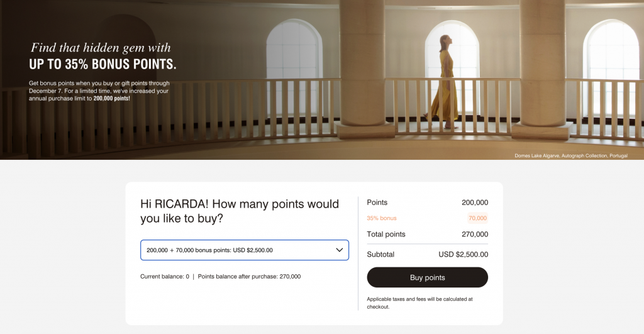
Task: Click the UP TO 35% BONUS POINTS headline
Action: tap(103, 64)
